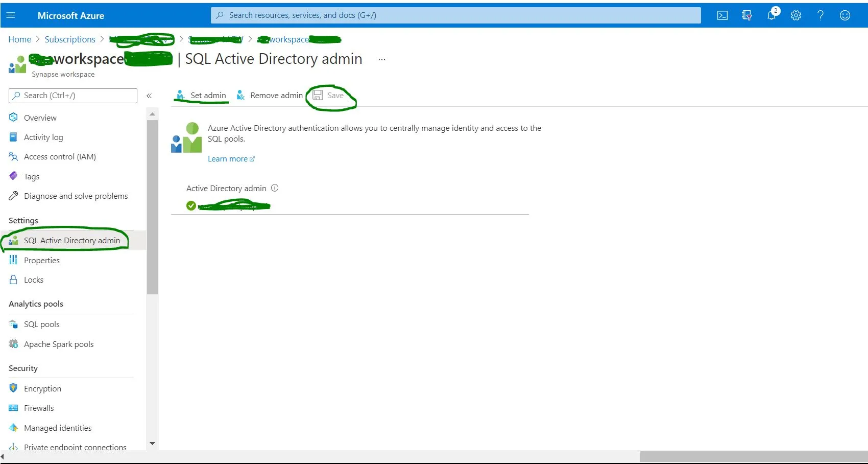Viewport: 868px width, 464px height.
Task: Click the Encryption shield icon
Action: point(13,388)
